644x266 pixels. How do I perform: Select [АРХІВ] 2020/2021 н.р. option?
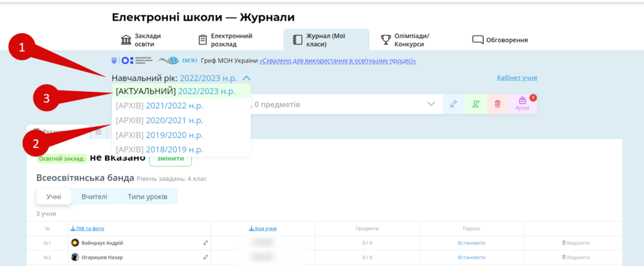click(181, 121)
